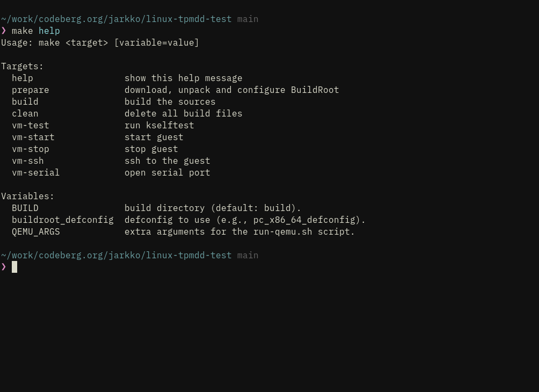Click the 'vm-ssh' target name
Viewport: 539px width, 392px height.
click(27, 161)
